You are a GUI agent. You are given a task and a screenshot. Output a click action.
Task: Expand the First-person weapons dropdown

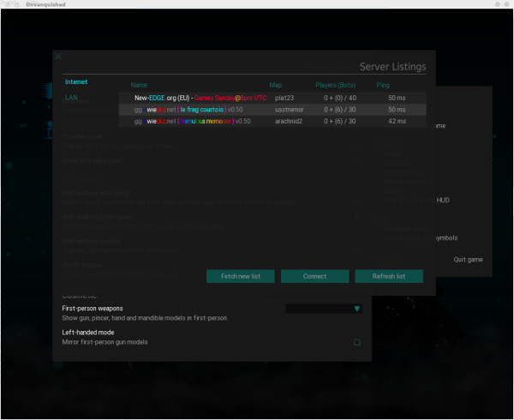pyautogui.click(x=322, y=309)
